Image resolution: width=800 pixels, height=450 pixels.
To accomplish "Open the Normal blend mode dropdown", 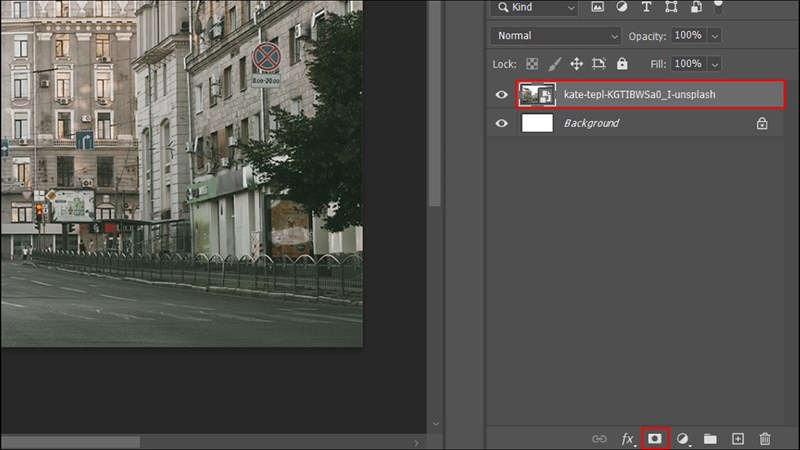I will click(556, 36).
